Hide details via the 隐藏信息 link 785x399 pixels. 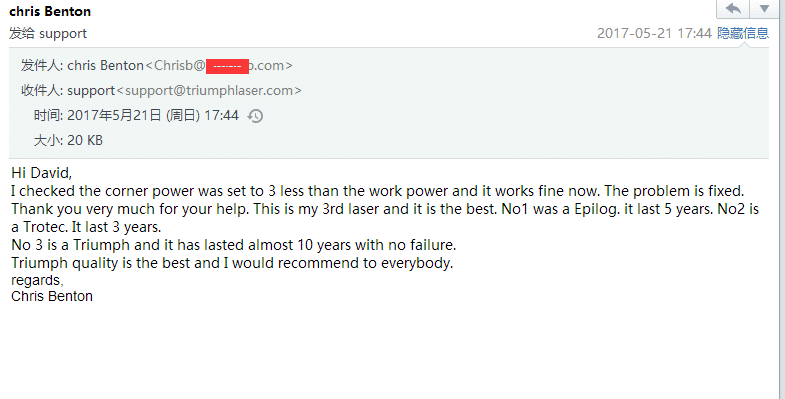[x=743, y=33]
